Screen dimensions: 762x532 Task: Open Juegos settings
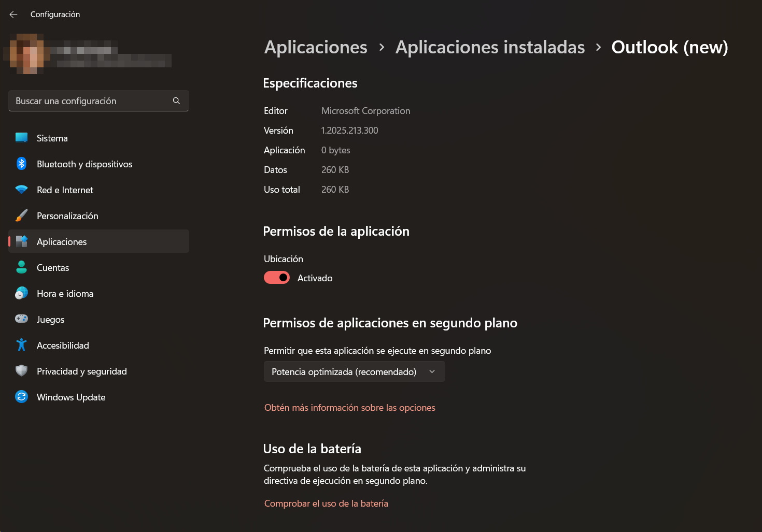coord(98,319)
